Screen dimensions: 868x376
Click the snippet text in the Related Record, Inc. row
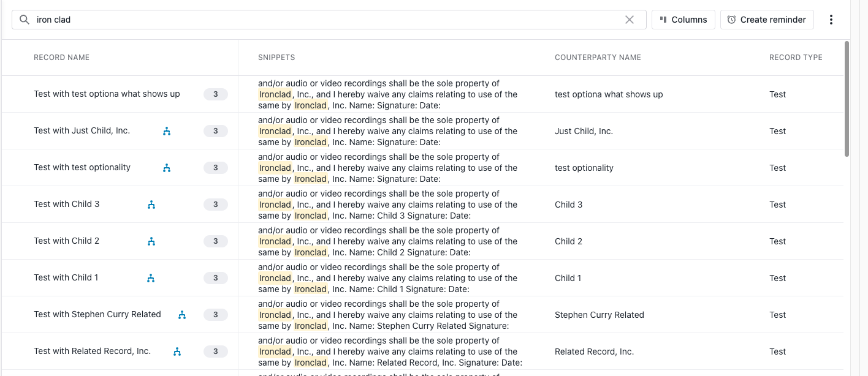tap(390, 352)
